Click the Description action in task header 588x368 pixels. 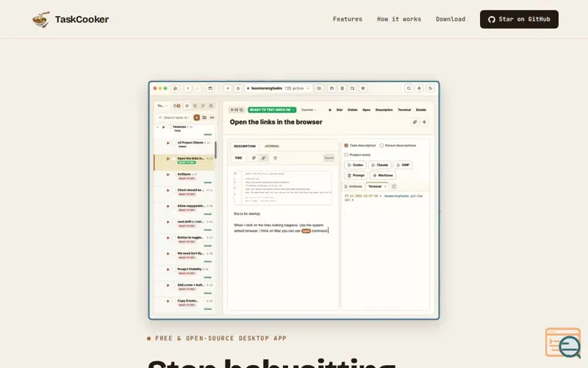point(384,110)
